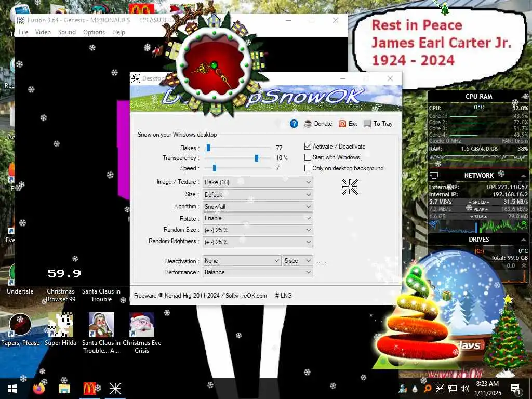
Task: Open File Explorer from the taskbar
Action: pyautogui.click(x=64, y=389)
